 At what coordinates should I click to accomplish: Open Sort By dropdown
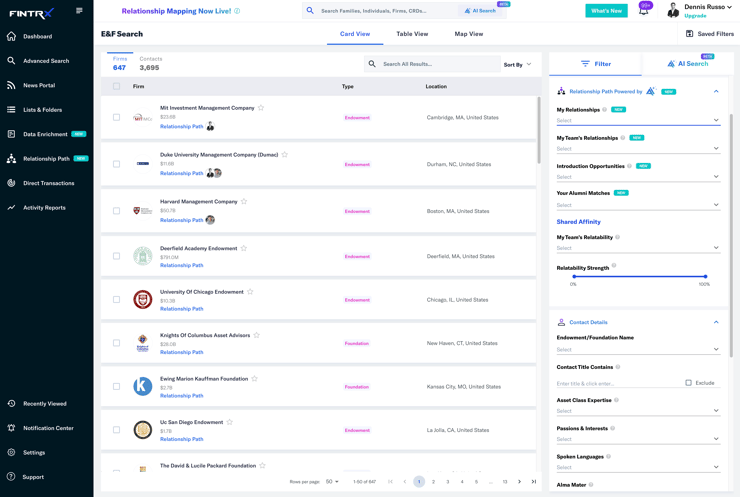pos(517,65)
